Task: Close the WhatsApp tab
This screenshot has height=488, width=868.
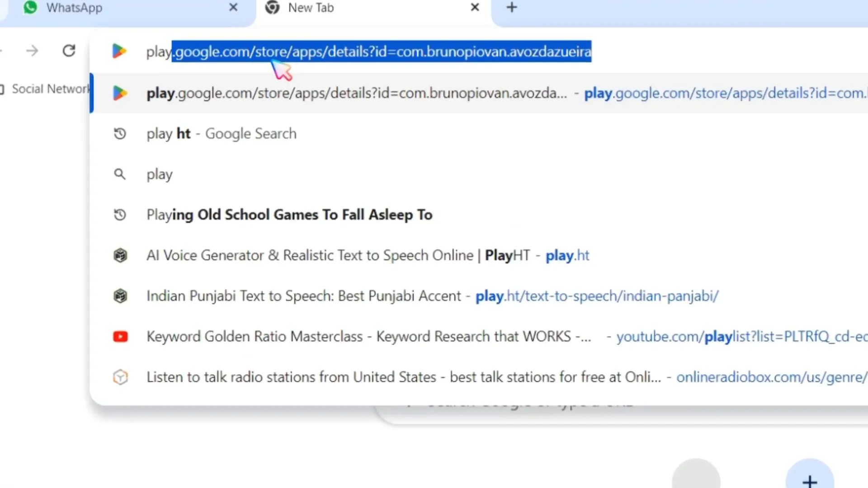Action: coord(233,8)
